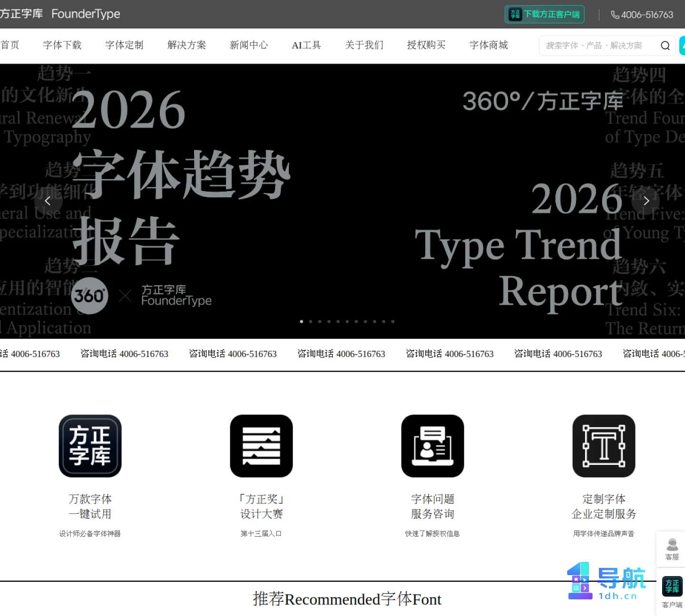Open the 解决方案 menu item
Viewport: 685px width, 616px height.
(186, 45)
